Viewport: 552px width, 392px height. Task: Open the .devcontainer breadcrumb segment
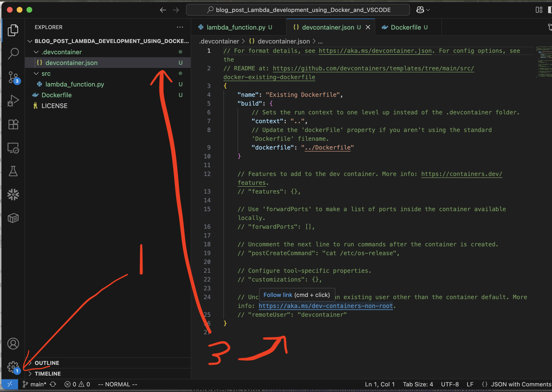219,42
